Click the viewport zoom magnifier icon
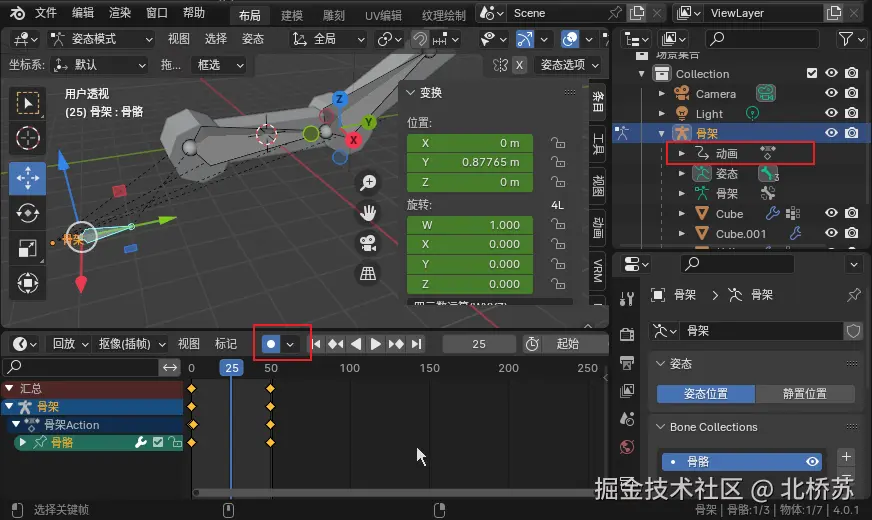This screenshot has height=520, width=872. tap(368, 182)
